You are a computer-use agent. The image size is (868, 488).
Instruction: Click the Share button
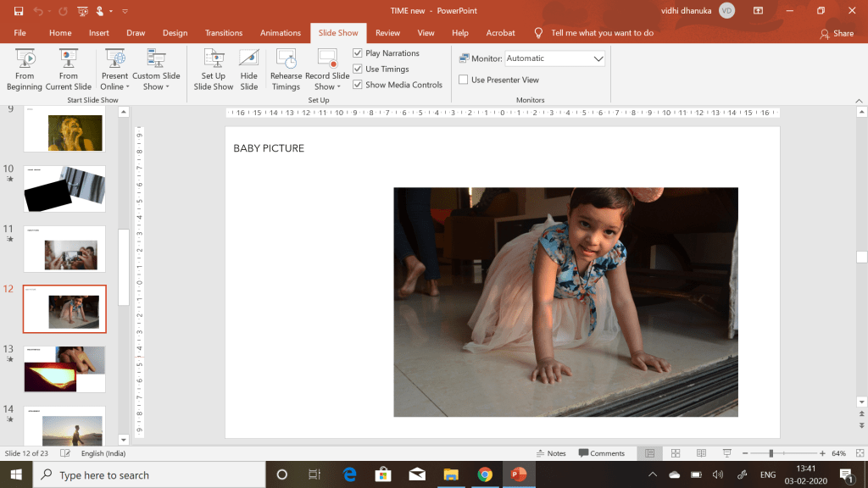(837, 34)
